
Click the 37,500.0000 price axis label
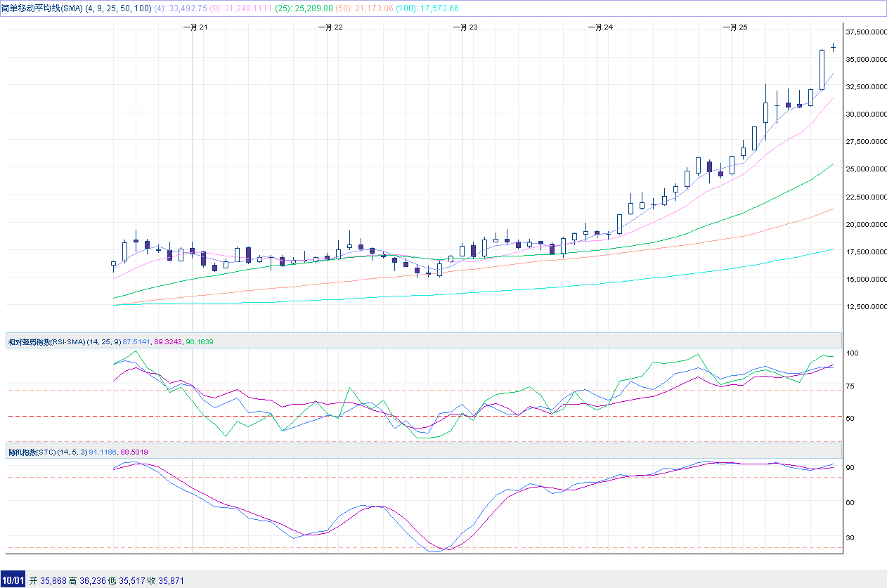[864, 32]
